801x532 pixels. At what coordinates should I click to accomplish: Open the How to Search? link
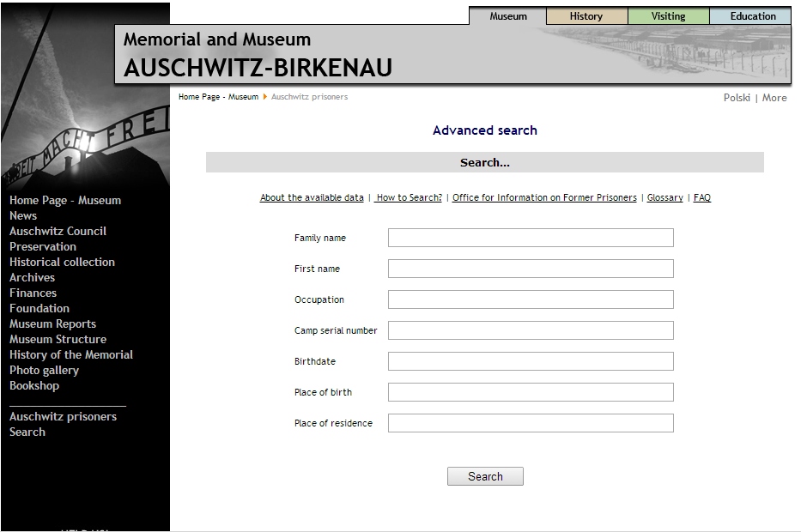[x=409, y=197]
